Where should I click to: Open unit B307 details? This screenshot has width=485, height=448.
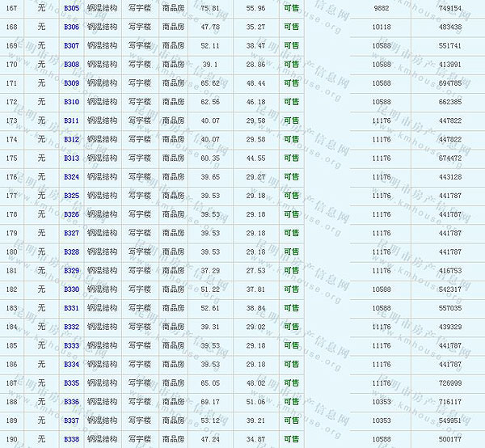pyautogui.click(x=71, y=46)
